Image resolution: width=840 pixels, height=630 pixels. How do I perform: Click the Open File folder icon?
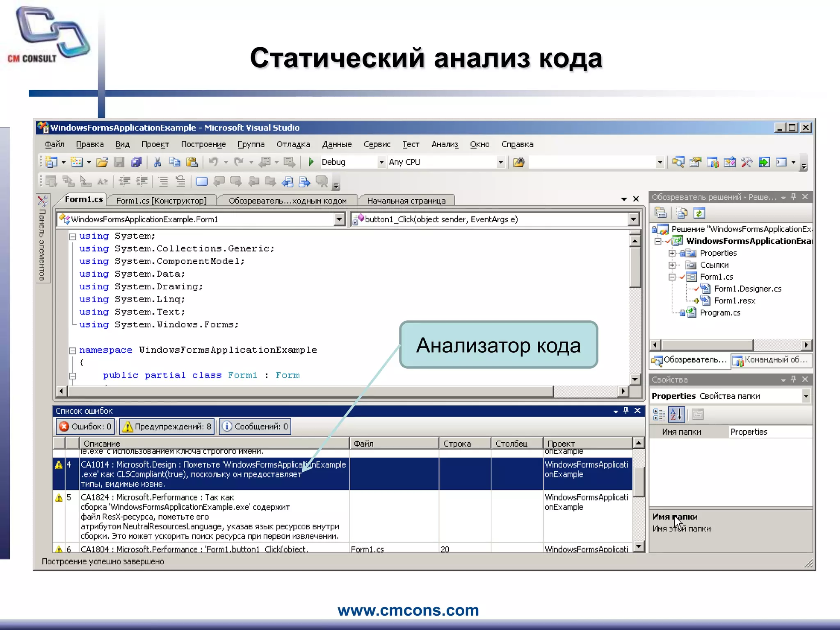tap(102, 162)
